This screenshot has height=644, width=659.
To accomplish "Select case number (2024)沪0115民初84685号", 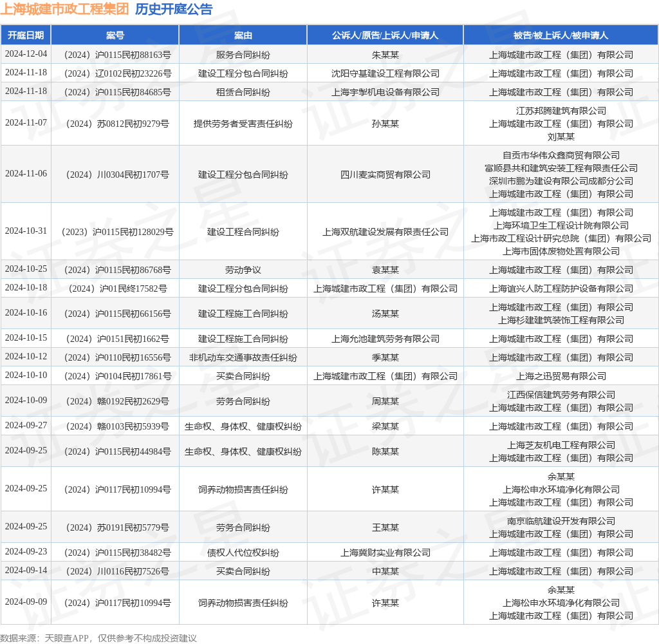I will coord(118,92).
